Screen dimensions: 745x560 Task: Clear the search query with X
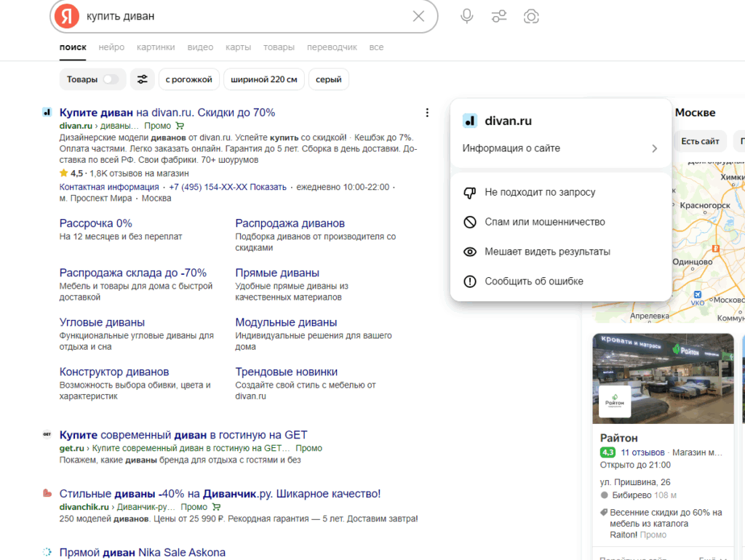click(418, 16)
